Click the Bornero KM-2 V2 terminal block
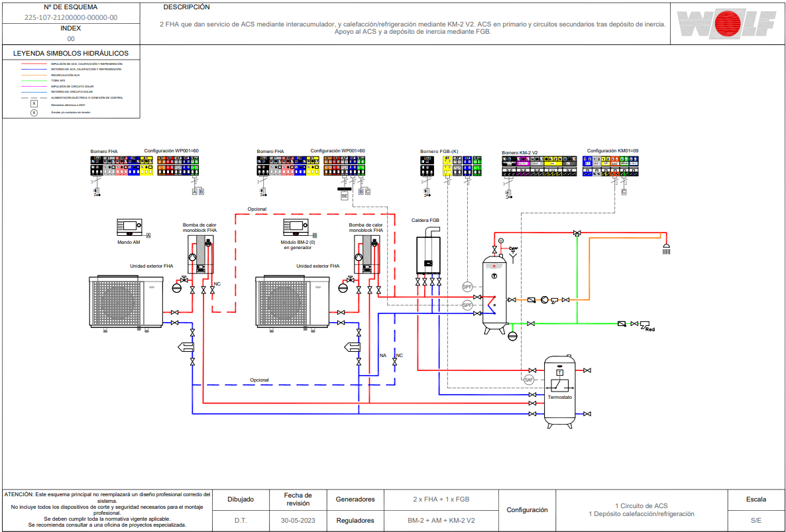This screenshot has height=532, width=786. point(539,166)
